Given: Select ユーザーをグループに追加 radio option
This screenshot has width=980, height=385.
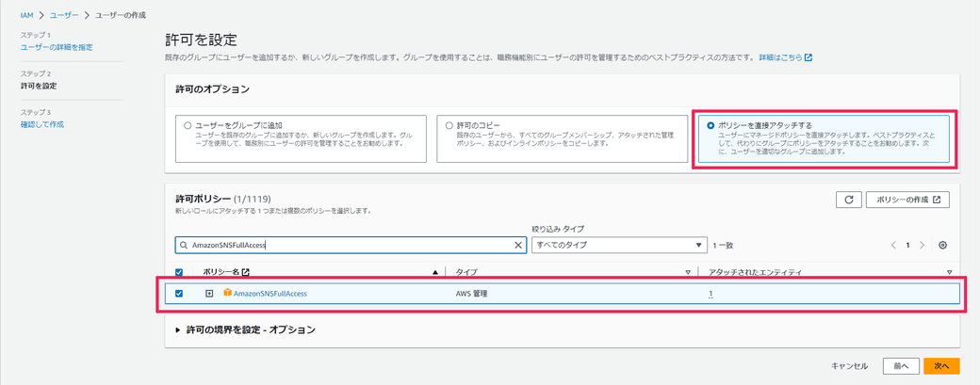Looking at the screenshot, I should coord(188,125).
